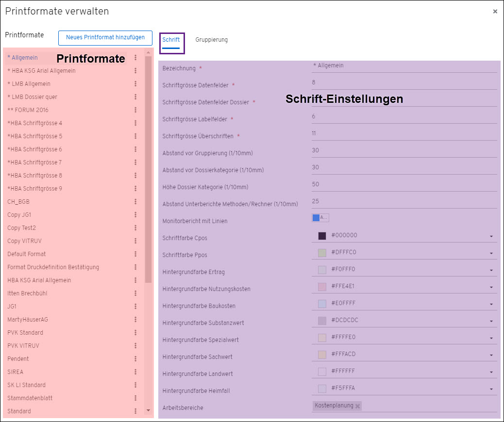Screen dimensions: 504x422
Task: Click the Hintergrundfarbe Nutzungskosten color swatch
Action: tap(322, 287)
